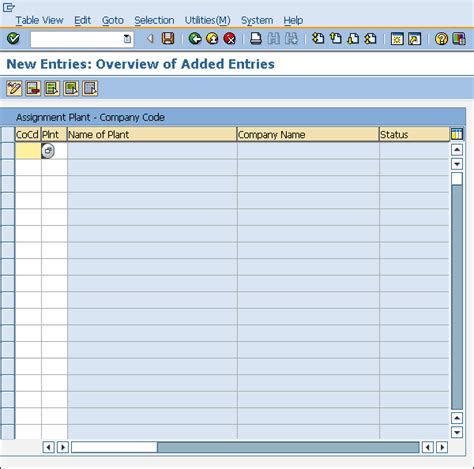
Task: Go to Previous Page icon
Action: click(336, 39)
